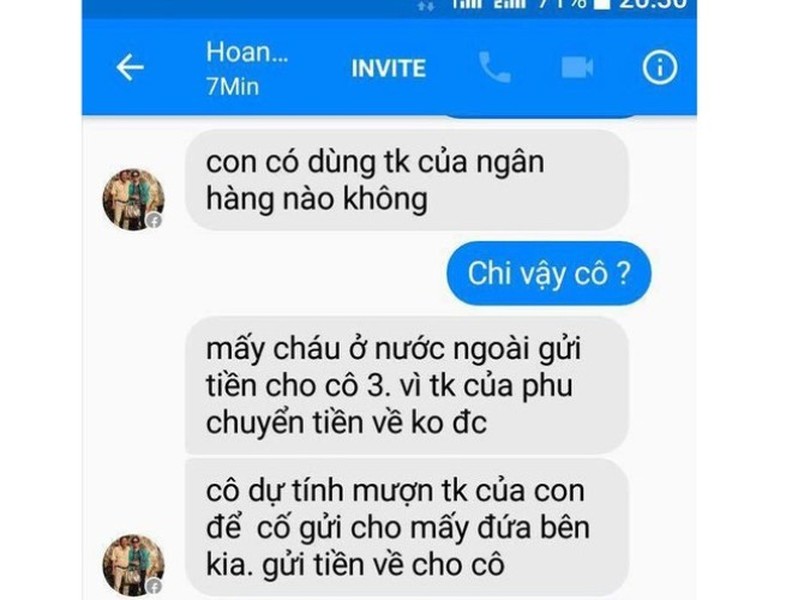Start a voice call with phone icon
Viewport: 792px width, 600px height.
(494, 67)
